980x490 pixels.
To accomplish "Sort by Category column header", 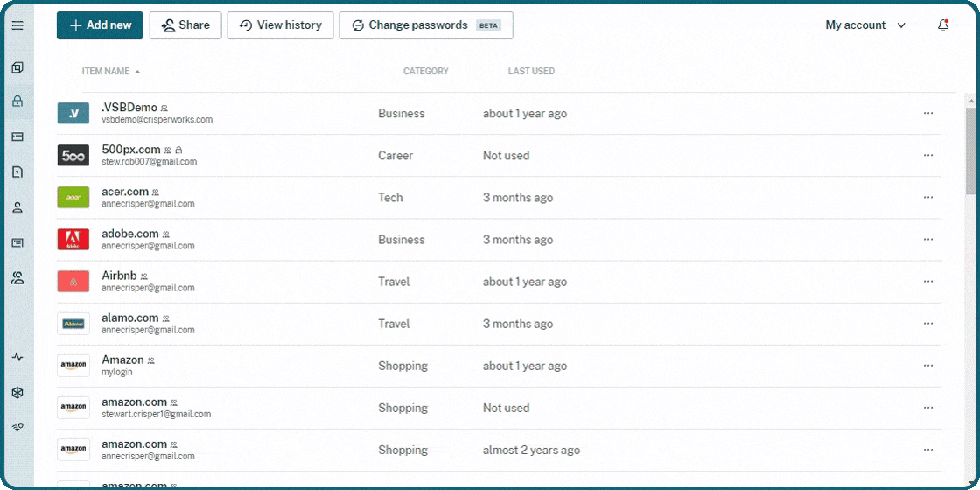I will 425,71.
